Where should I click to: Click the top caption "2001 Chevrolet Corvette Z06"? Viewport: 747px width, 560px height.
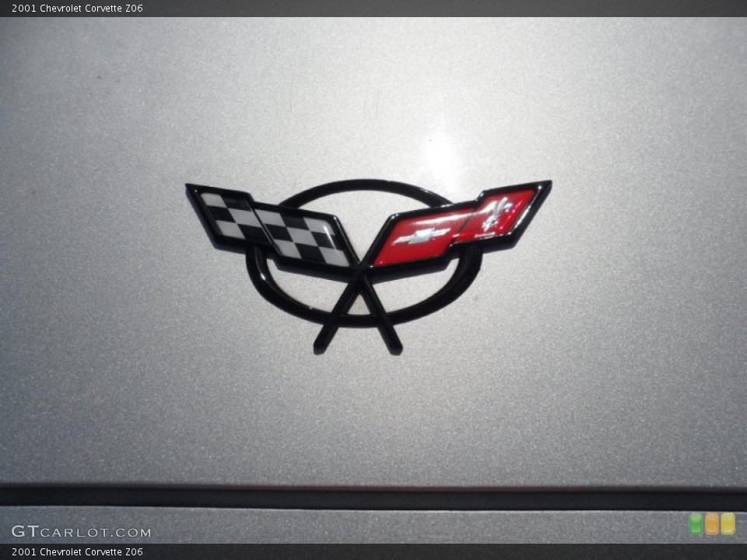click(77, 8)
